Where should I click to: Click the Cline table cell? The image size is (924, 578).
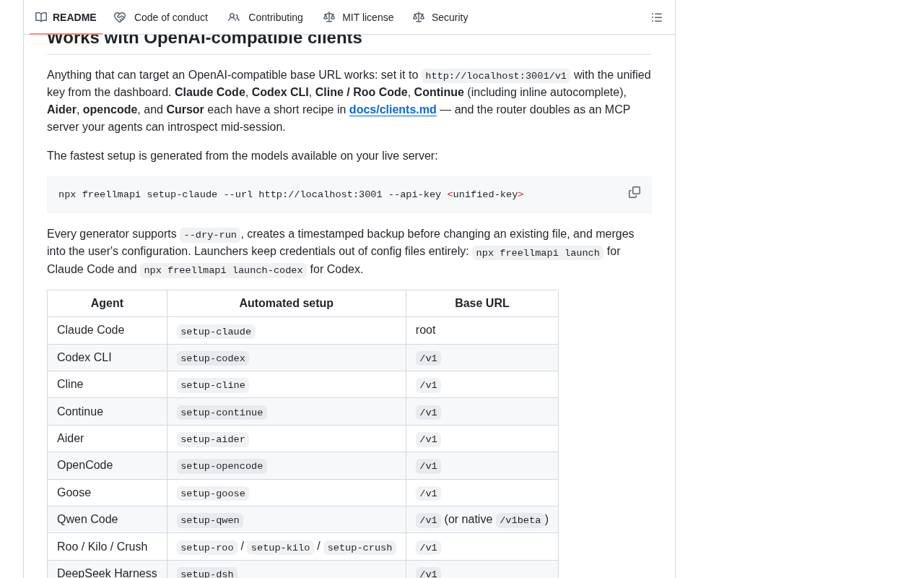point(107,384)
